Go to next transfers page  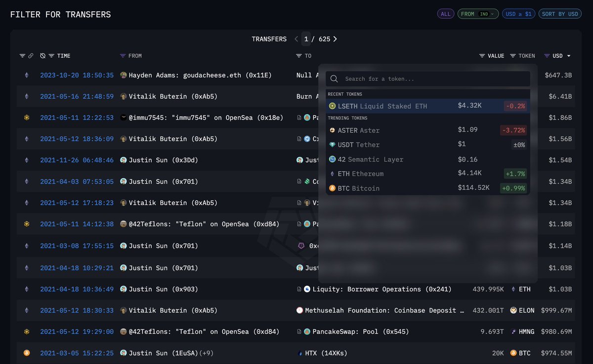335,39
